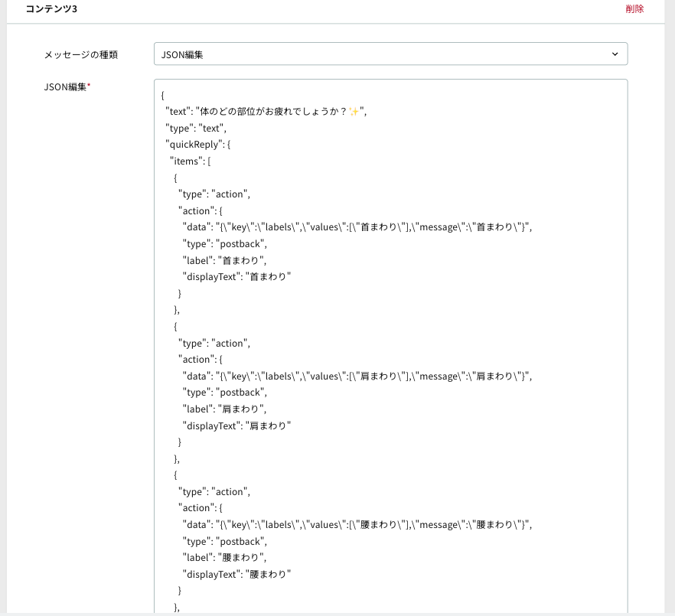Click the コンテンツ3 section heading

point(51,9)
